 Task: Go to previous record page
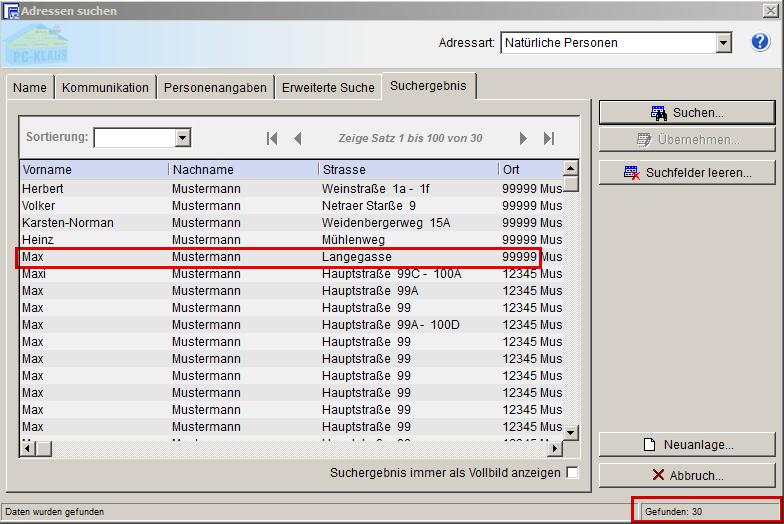pos(297,139)
